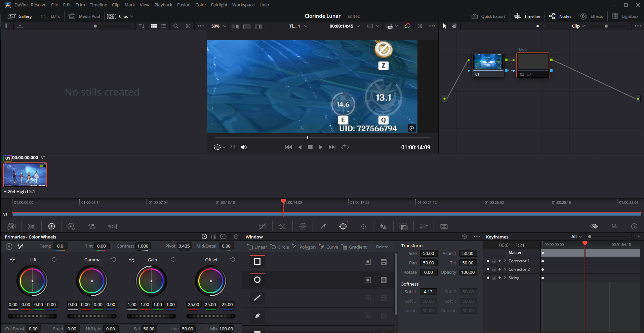Click the Quick Export button
The image size is (644, 333).
pos(488,16)
